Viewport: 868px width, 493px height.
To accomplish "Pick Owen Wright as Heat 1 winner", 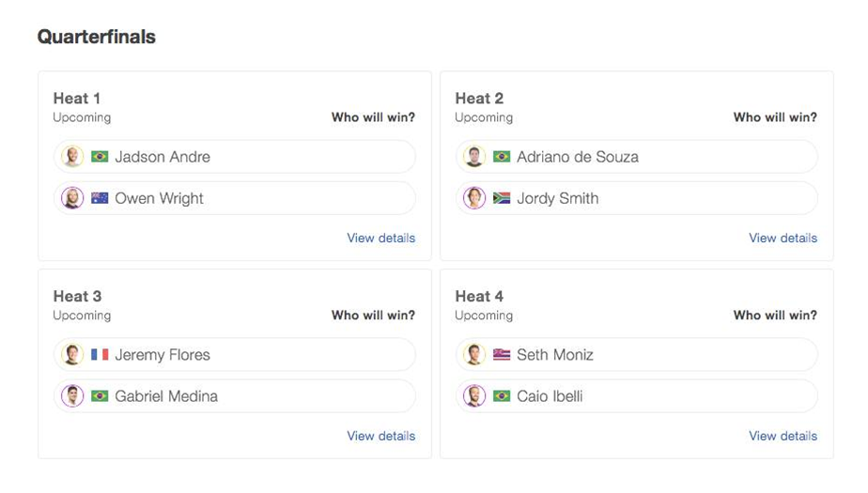I will pos(235,198).
